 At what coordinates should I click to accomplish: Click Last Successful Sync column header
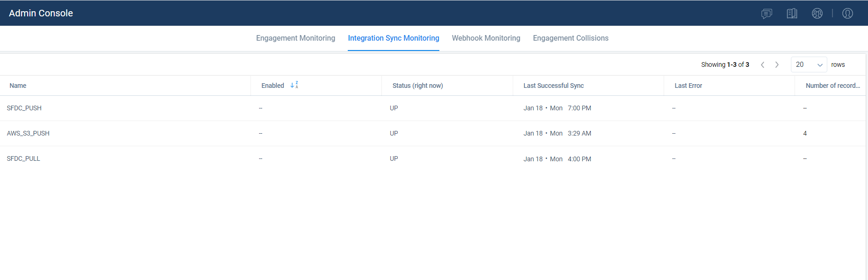pos(553,86)
